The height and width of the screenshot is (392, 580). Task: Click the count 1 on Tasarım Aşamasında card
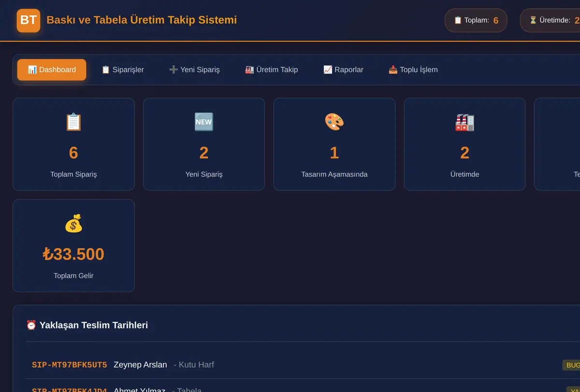(x=334, y=153)
